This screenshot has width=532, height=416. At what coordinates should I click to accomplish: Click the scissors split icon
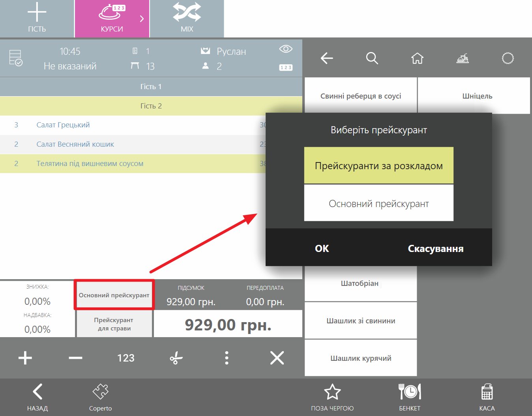coord(176,358)
